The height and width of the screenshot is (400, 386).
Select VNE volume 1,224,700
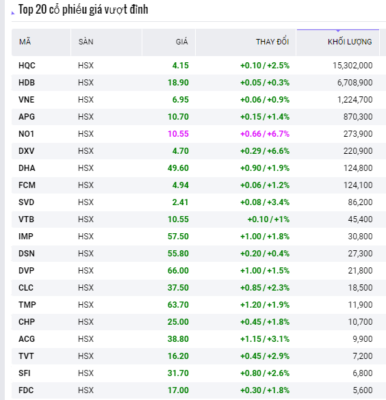tap(355, 100)
